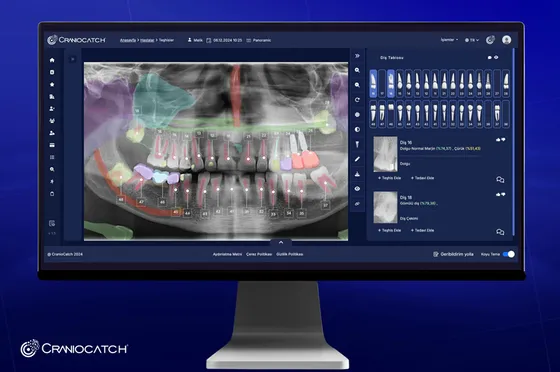560x372 pixels.
Task: Select tooth 28 in upper chart row
Action: tap(506, 83)
